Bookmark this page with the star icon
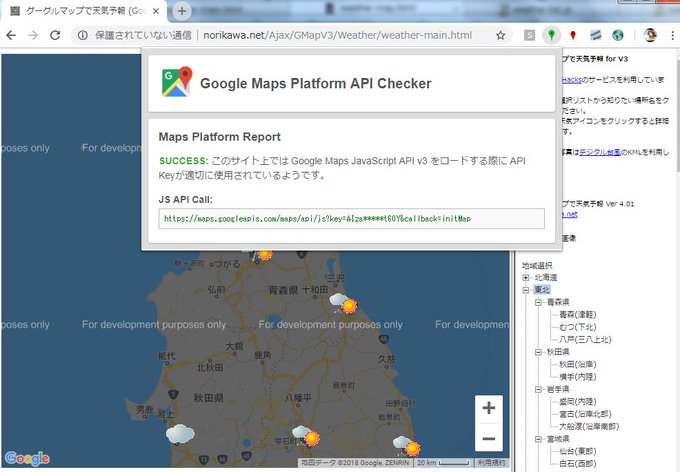Viewport: 680px width, 472px height. tap(500, 35)
